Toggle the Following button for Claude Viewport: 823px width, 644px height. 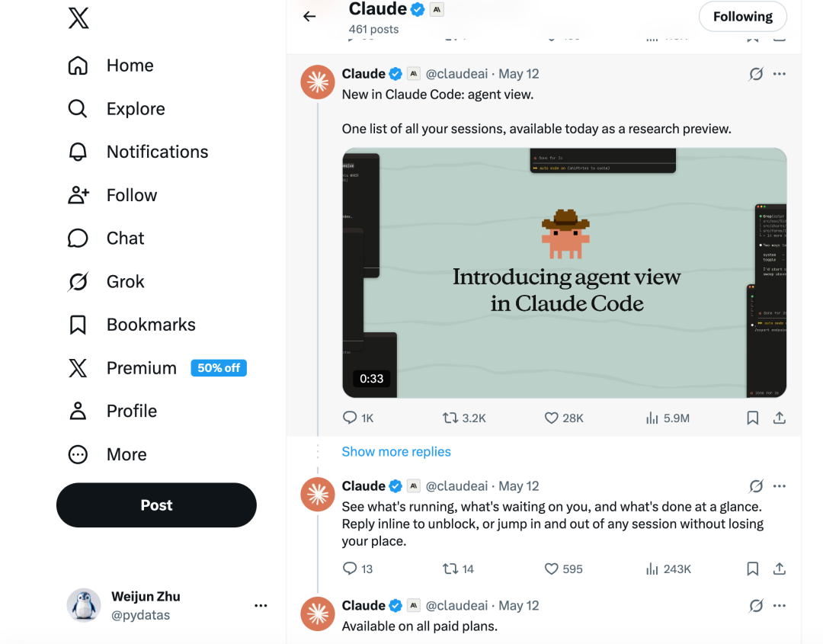pos(742,17)
